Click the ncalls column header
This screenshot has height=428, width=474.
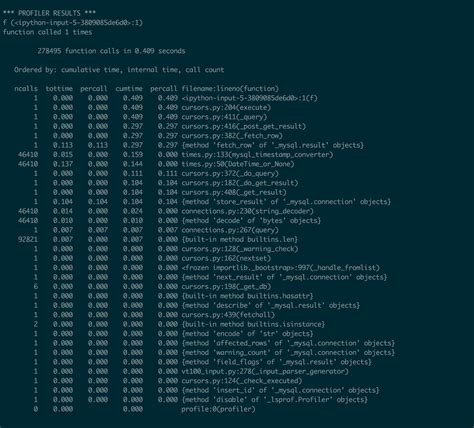[x=26, y=89]
